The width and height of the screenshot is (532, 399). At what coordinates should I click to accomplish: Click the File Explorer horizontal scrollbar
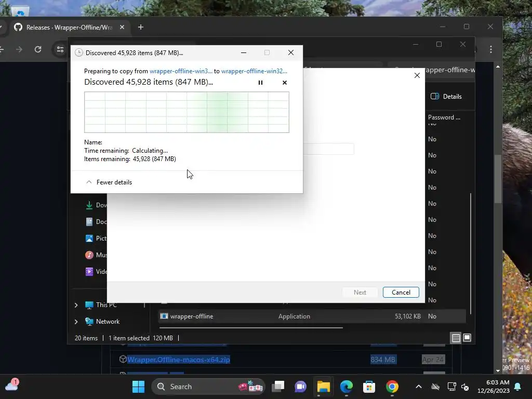251,328
